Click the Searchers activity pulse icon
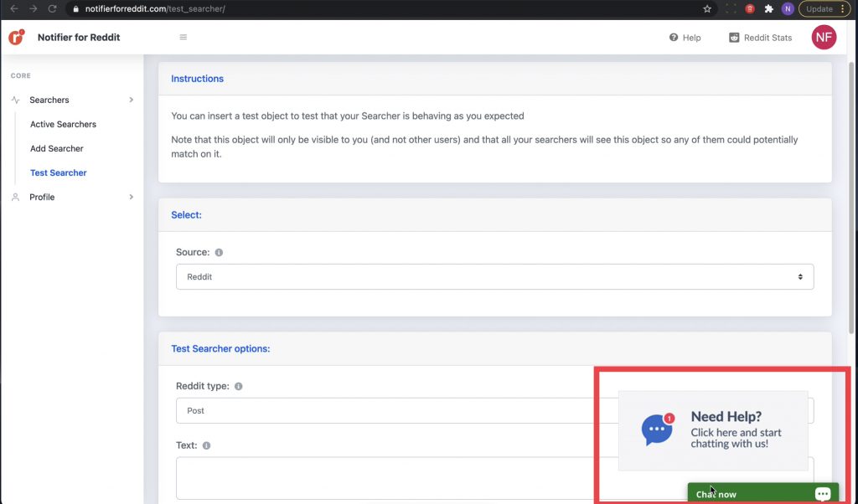Viewport: 858px width, 504px height. [15, 100]
